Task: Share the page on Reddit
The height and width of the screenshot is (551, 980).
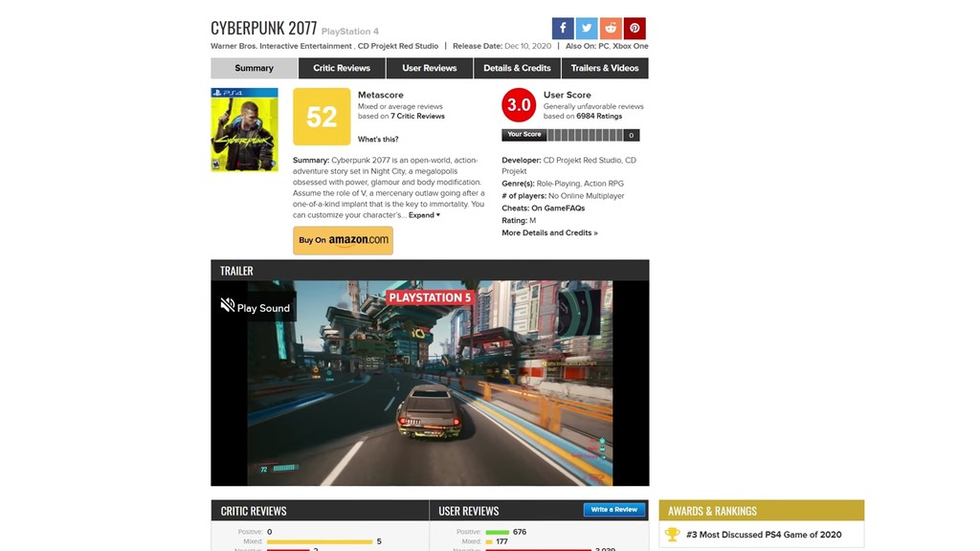Action: coord(611,28)
